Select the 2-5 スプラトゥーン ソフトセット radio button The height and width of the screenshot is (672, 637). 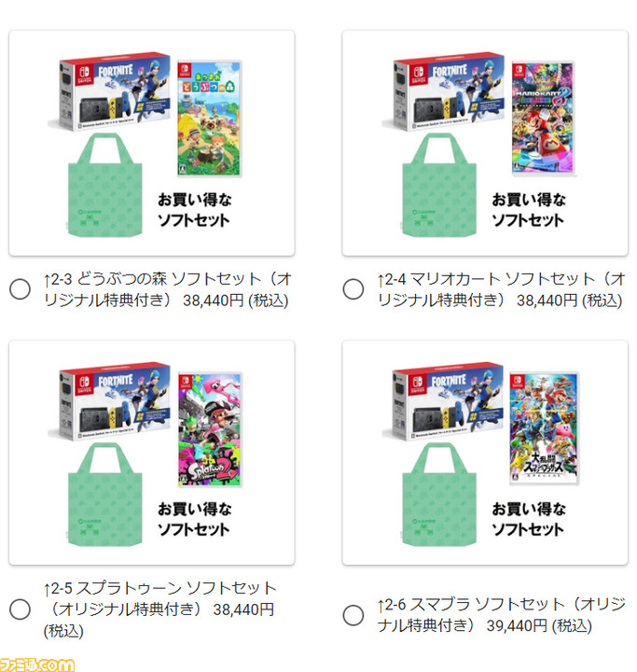click(20, 609)
